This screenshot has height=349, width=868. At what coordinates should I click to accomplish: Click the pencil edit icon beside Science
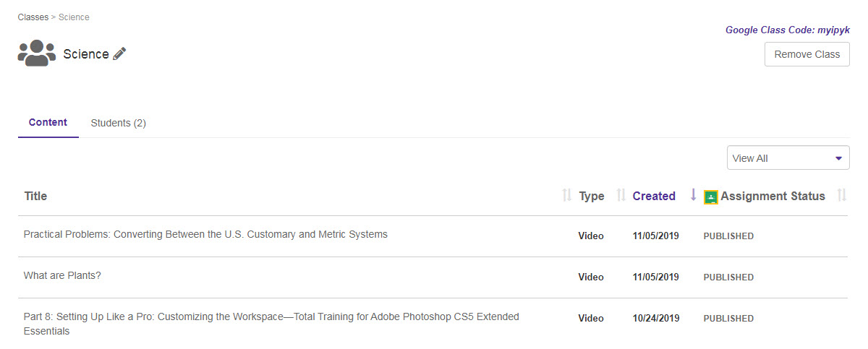coord(120,53)
